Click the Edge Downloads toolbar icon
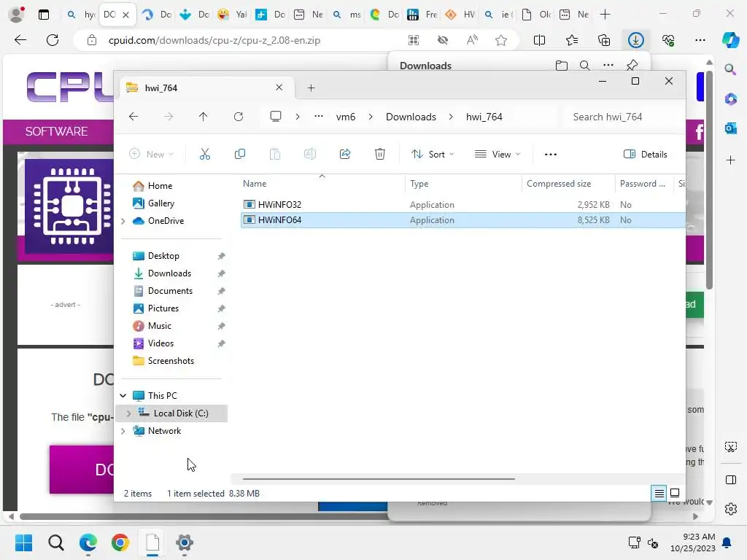Screen dimensions: 747x560 click(635, 41)
